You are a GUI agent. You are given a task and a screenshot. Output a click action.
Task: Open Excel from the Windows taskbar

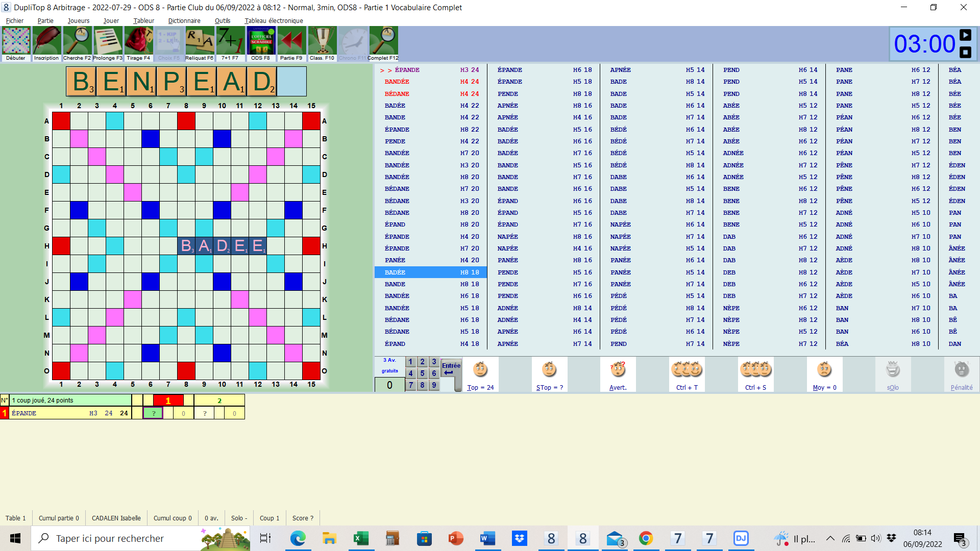[361, 538]
